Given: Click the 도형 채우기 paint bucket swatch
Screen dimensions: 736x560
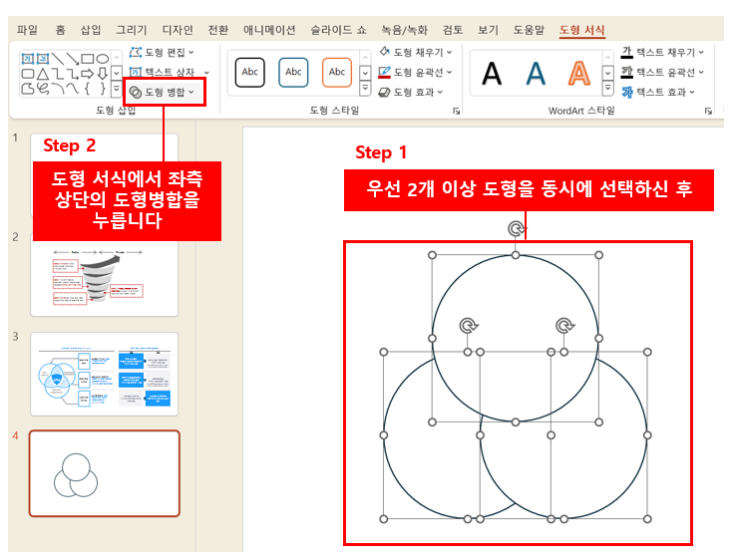Looking at the screenshot, I should pos(384,52).
